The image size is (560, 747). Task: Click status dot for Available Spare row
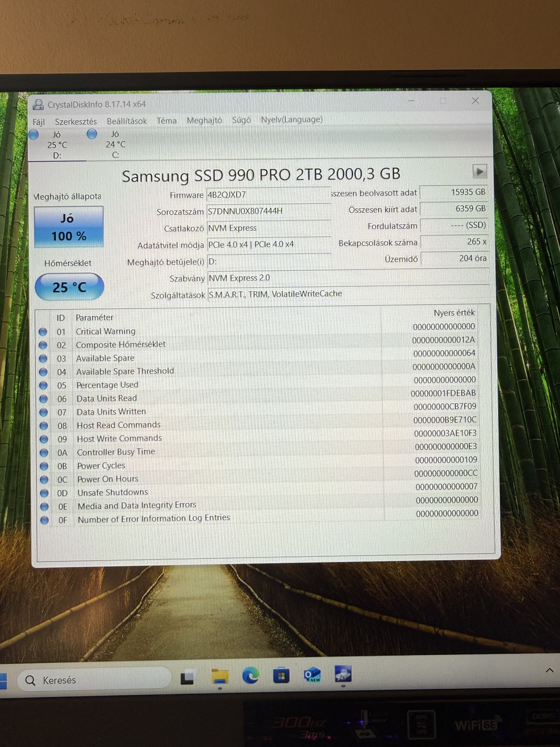43,358
